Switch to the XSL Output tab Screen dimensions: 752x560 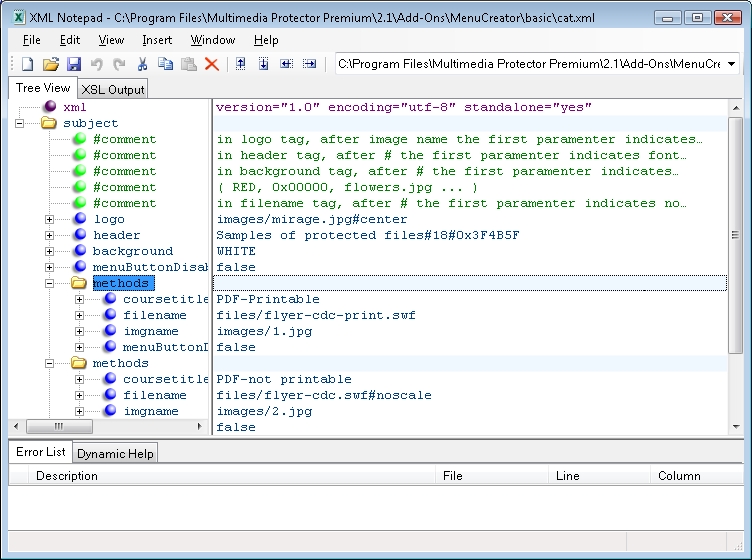[113, 89]
